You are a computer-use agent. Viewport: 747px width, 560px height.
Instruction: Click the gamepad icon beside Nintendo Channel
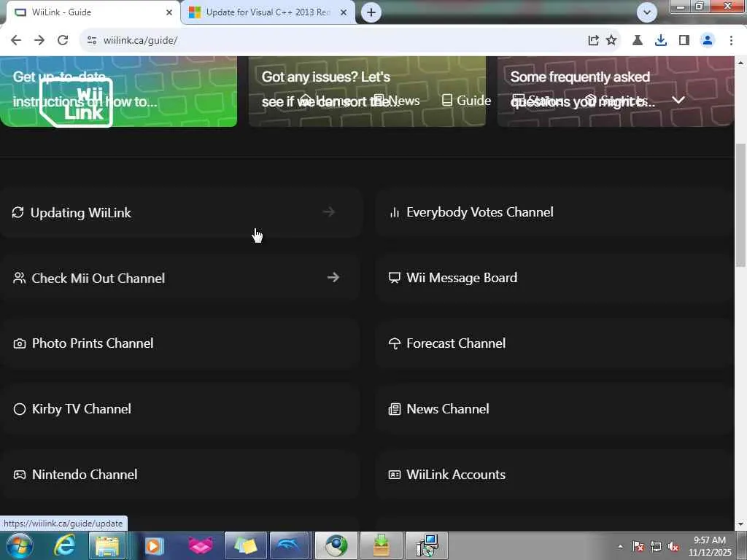tap(20, 475)
